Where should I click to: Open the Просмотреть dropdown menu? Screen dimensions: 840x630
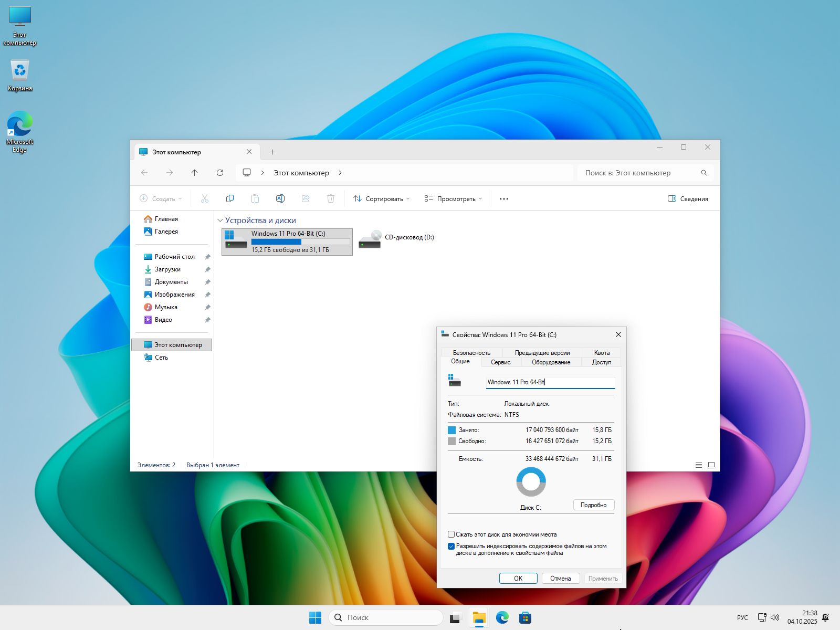[453, 199]
